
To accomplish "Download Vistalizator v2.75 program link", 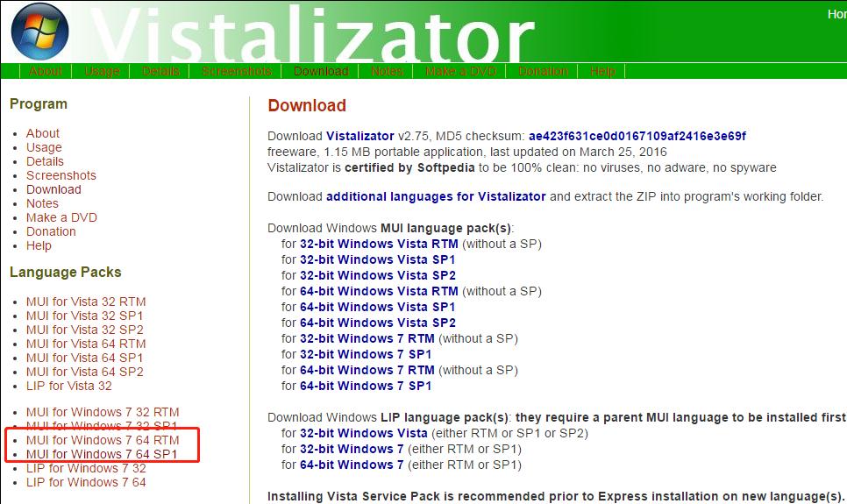I will click(x=360, y=136).
